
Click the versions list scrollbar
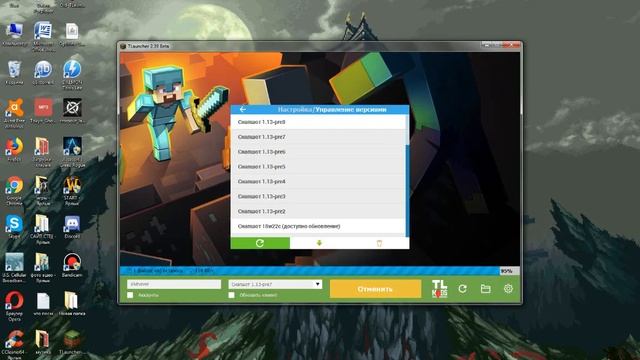407,190
